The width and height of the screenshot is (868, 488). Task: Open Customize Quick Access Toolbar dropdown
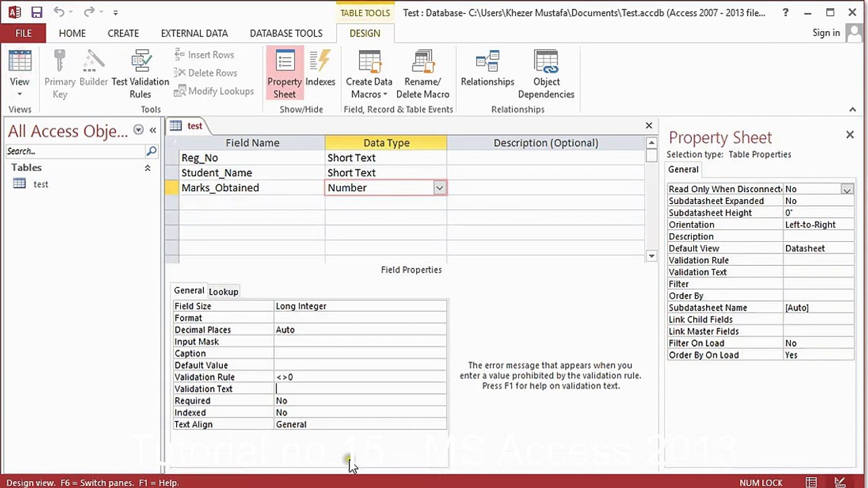(x=115, y=12)
